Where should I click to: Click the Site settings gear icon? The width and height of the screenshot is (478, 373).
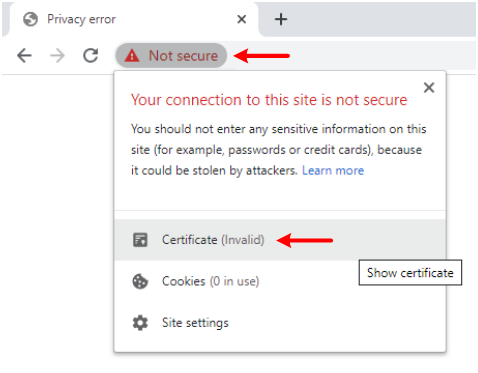pyautogui.click(x=140, y=323)
